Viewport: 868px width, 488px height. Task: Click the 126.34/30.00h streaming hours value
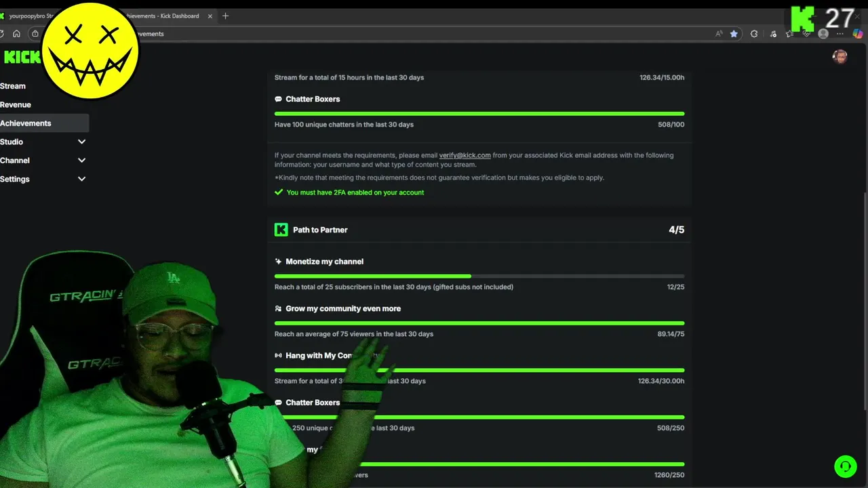[661, 381]
